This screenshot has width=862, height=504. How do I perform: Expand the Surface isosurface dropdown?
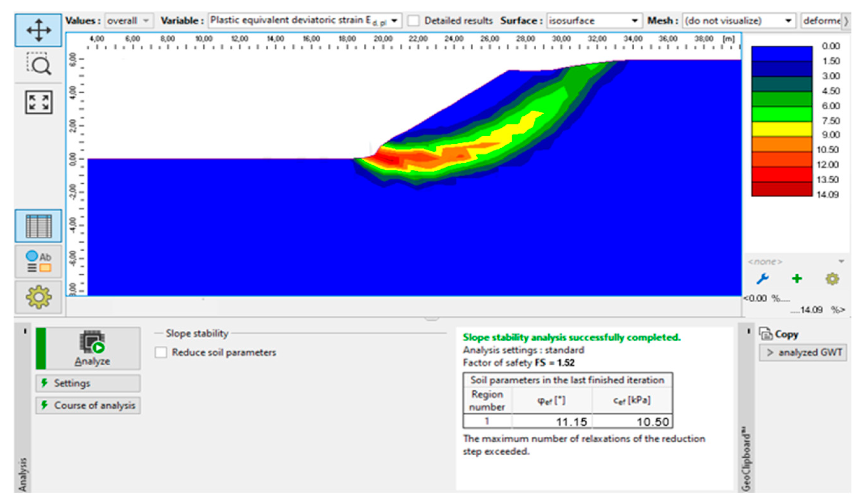pyautogui.click(x=594, y=21)
